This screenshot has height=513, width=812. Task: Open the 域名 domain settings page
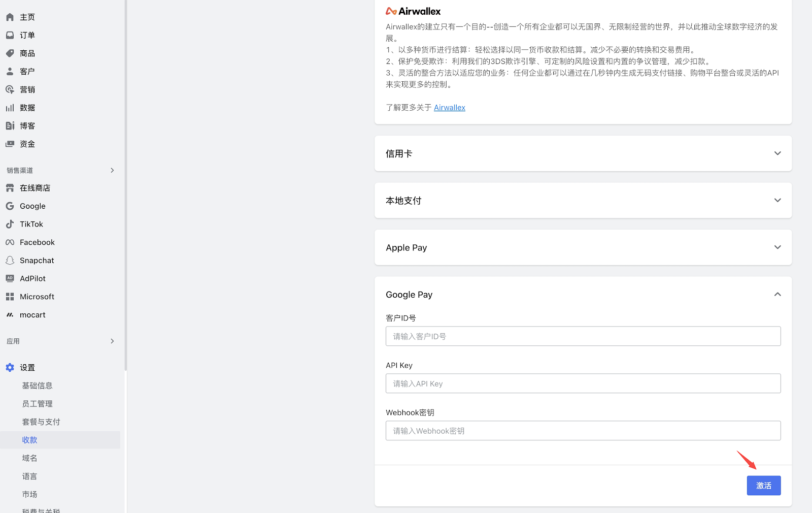[x=29, y=458]
